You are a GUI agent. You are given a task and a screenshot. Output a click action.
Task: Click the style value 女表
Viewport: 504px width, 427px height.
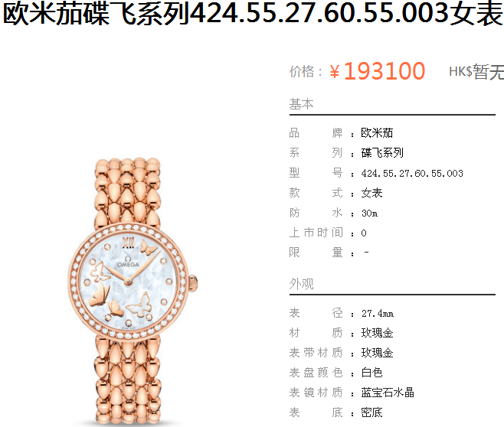pyautogui.click(x=372, y=193)
